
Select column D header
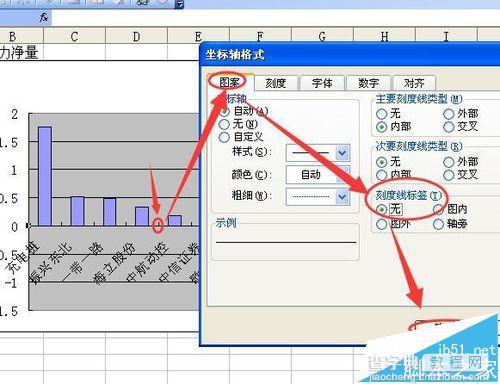tap(136, 36)
